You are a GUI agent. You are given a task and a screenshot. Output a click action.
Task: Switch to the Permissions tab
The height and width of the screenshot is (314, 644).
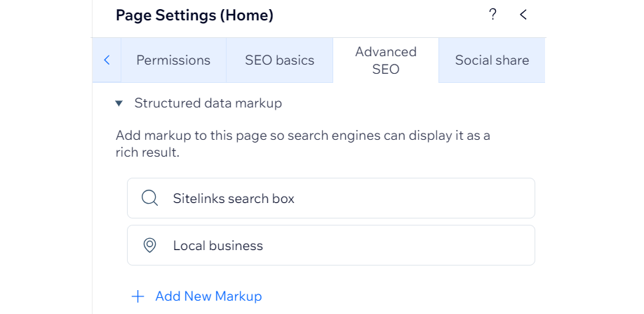point(173,60)
